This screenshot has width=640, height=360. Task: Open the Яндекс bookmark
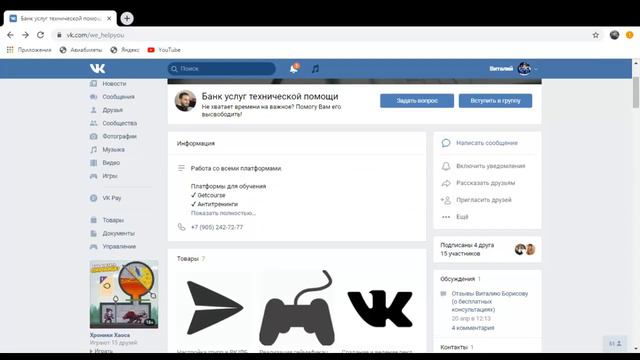pos(125,50)
